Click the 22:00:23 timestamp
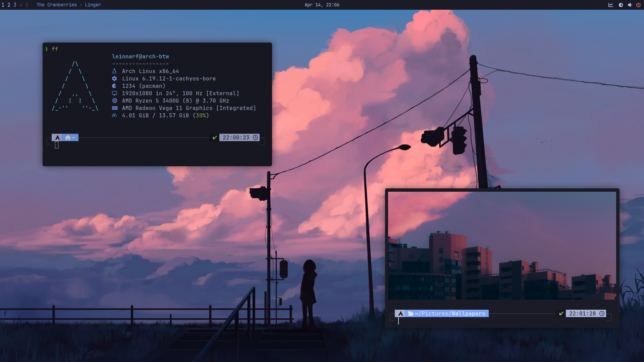This screenshot has height=362, width=644. point(236,137)
